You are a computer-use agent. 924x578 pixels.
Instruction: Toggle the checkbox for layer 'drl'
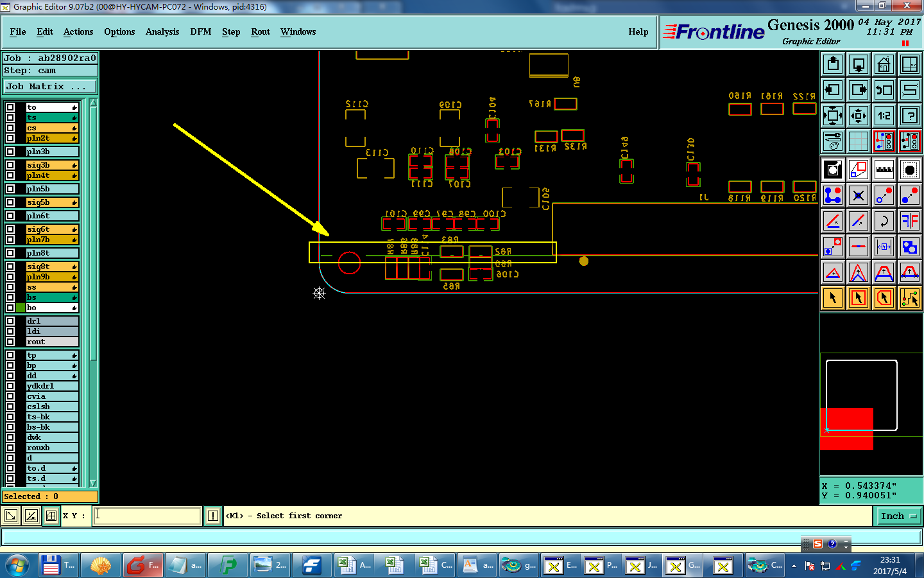(x=10, y=321)
